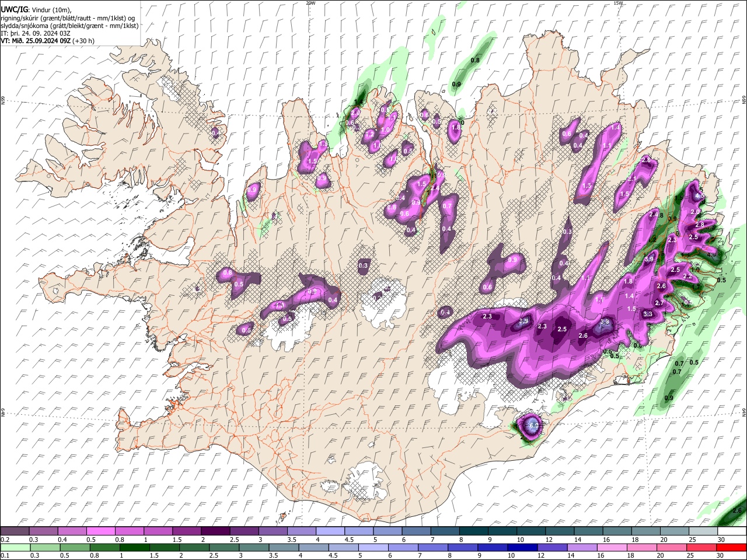The image size is (747, 560).
Task: Pick the light lavender 4 swatch, top legend row
Action: pyautogui.click(x=330, y=531)
